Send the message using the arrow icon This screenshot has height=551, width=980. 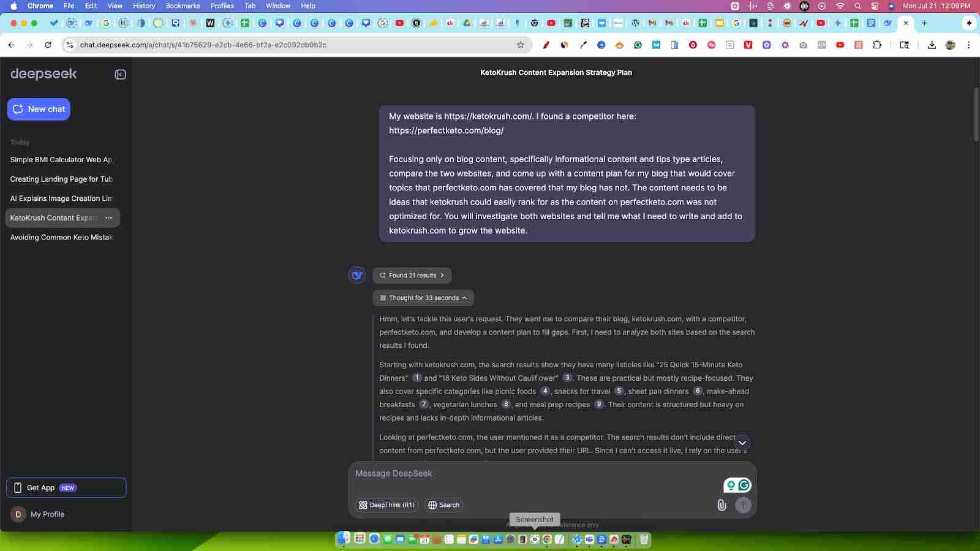(x=742, y=504)
